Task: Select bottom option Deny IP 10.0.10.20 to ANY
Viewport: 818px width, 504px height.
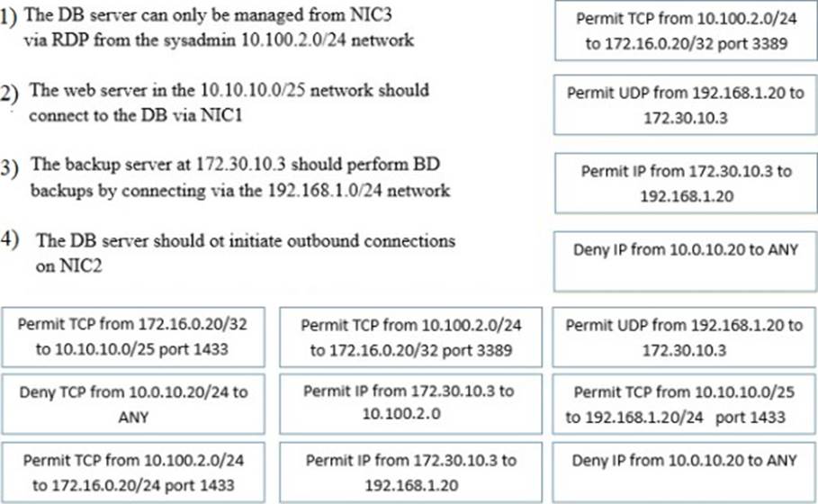Action: click(x=685, y=472)
